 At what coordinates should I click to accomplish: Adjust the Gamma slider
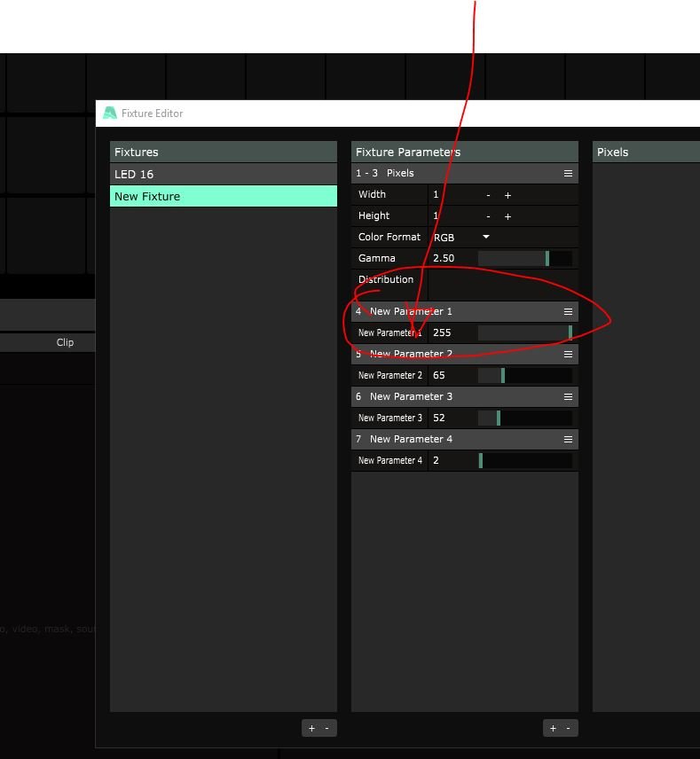pyautogui.click(x=524, y=259)
